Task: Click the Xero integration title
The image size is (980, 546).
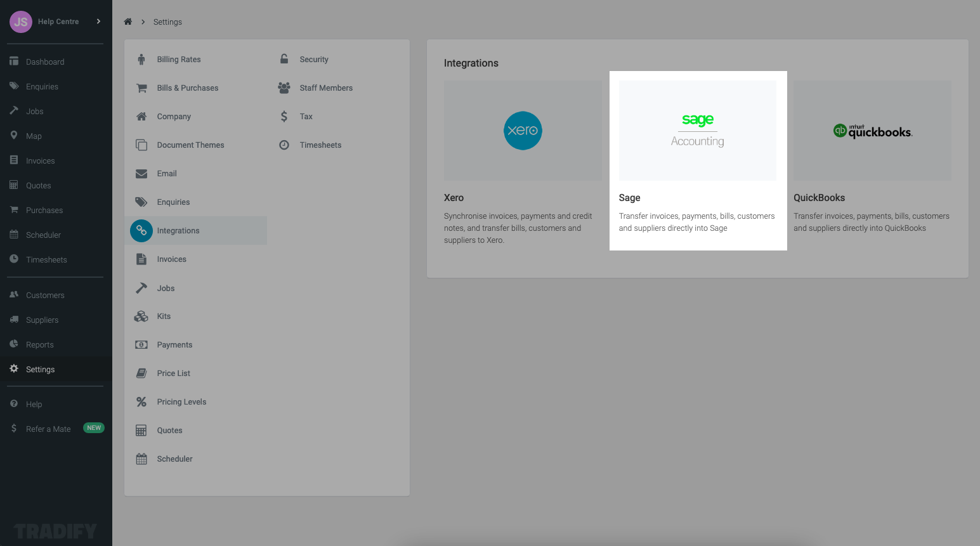Action: [x=454, y=198]
